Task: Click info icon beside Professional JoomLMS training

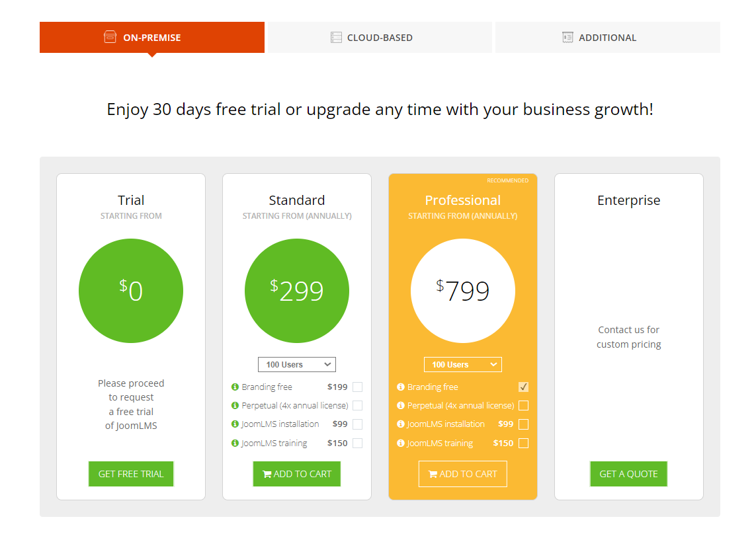Action: point(400,444)
